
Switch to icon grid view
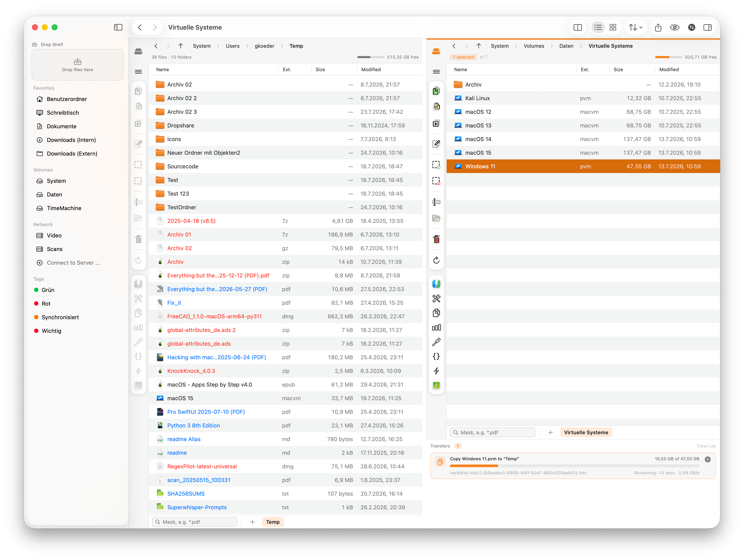(612, 27)
